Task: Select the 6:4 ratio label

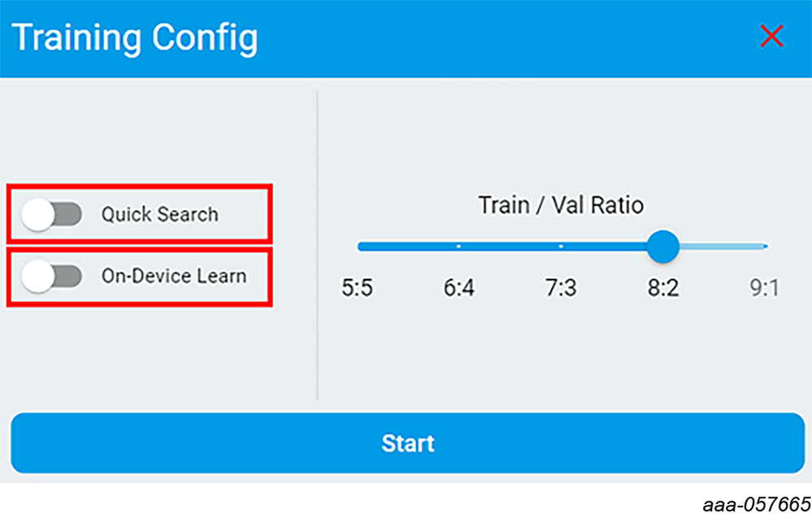Action: coord(459,288)
